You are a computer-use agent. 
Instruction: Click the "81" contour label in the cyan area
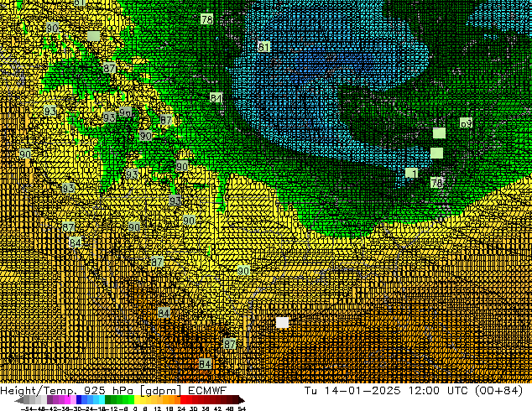(263, 46)
